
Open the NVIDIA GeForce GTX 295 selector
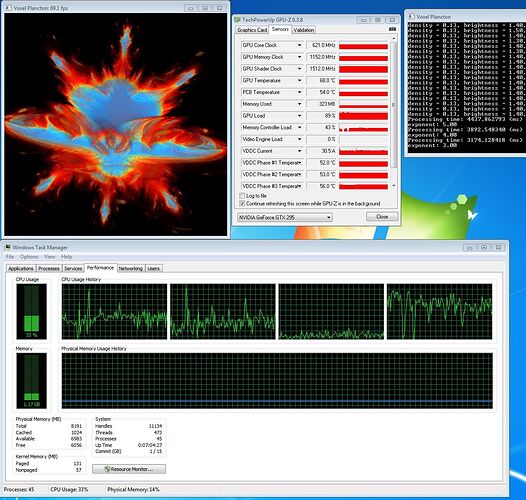[x=285, y=217]
